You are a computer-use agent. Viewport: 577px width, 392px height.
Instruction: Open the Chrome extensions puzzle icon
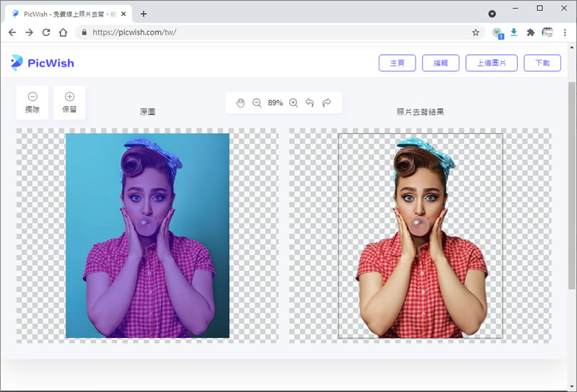pos(531,32)
